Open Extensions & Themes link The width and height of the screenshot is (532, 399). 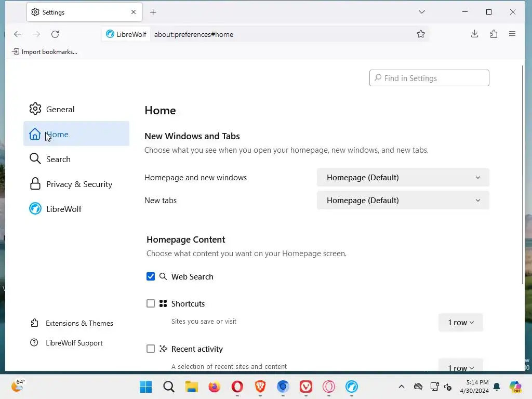[x=72, y=323]
